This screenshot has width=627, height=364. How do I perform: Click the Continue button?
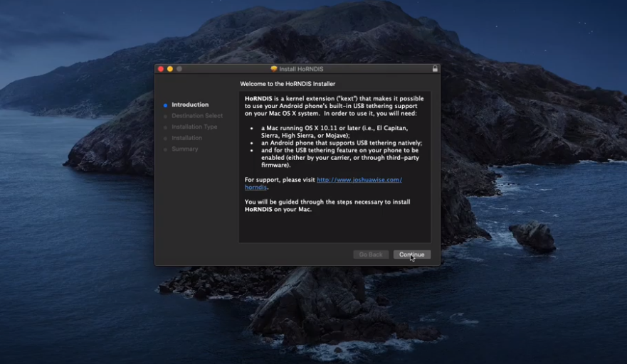412,255
